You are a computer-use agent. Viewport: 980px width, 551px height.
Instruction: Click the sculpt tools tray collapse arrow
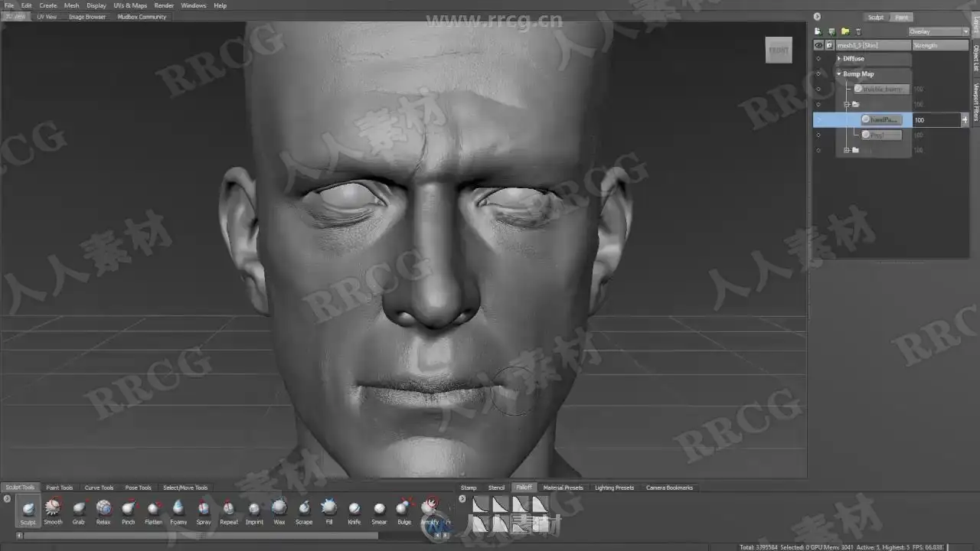pos(7,499)
